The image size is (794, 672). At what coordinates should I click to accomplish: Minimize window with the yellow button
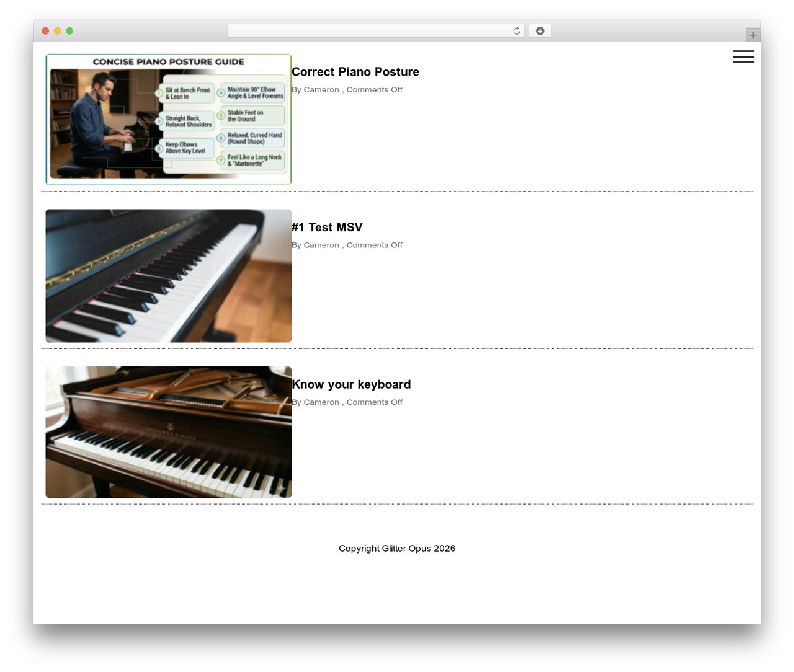tap(58, 31)
